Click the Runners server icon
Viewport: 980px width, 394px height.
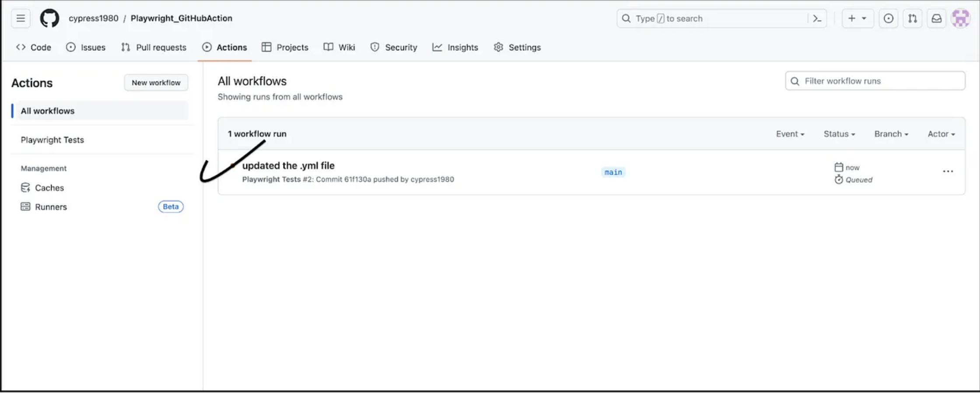[25, 207]
